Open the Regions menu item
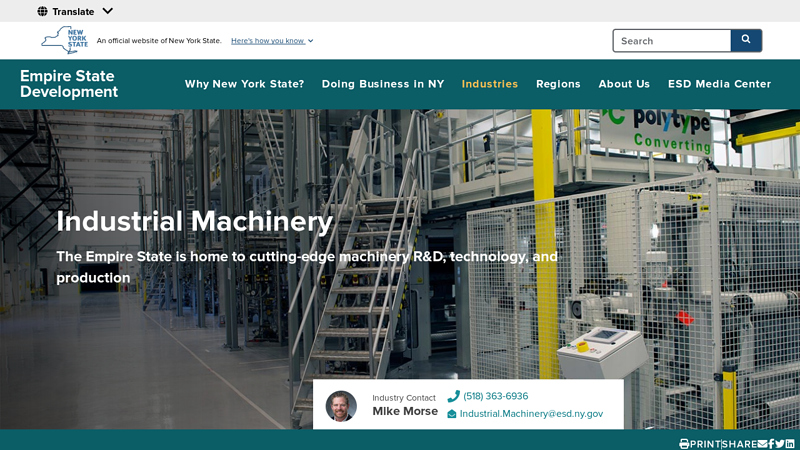The image size is (800, 450). tap(558, 84)
